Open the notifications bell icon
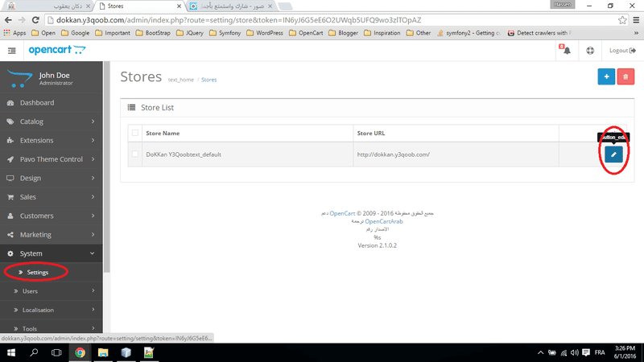 coord(567,51)
